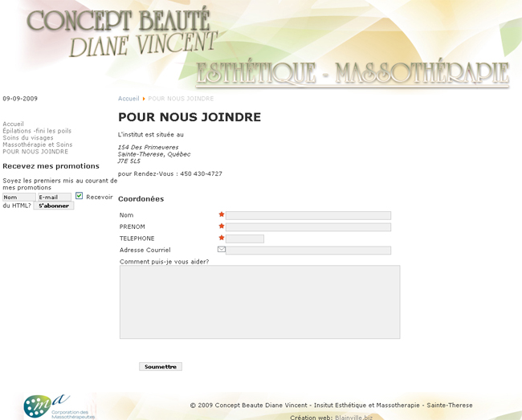This screenshot has height=420, width=522.
Task: Click the address line 154 Des Primeveres
Action: tap(148, 147)
